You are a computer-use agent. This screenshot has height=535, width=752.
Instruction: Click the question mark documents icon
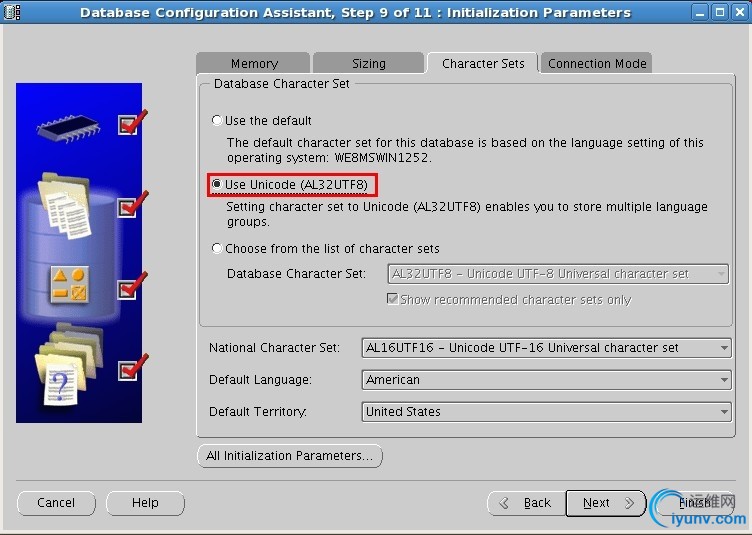tap(69, 364)
